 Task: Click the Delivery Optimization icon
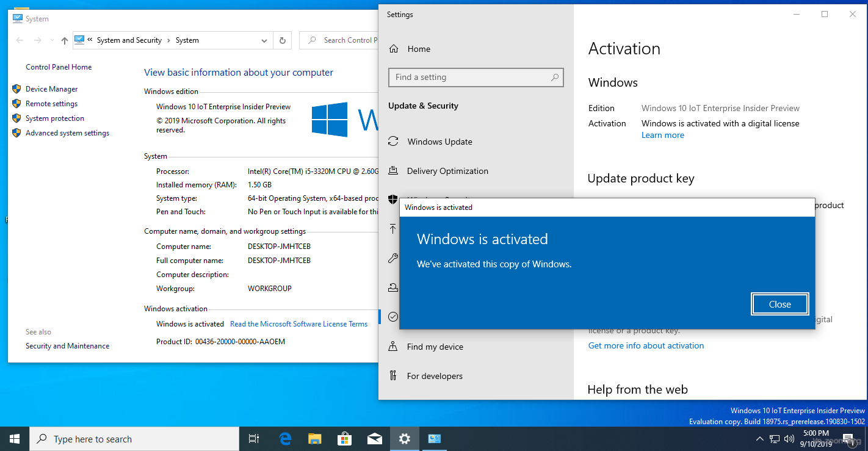click(x=394, y=171)
